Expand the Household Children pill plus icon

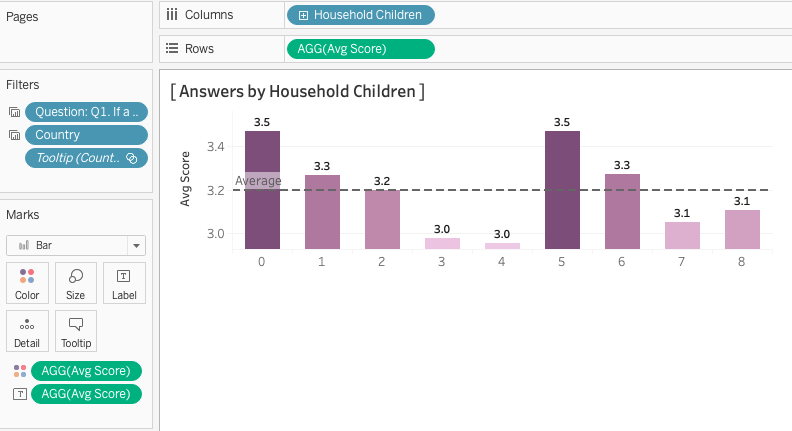point(303,15)
